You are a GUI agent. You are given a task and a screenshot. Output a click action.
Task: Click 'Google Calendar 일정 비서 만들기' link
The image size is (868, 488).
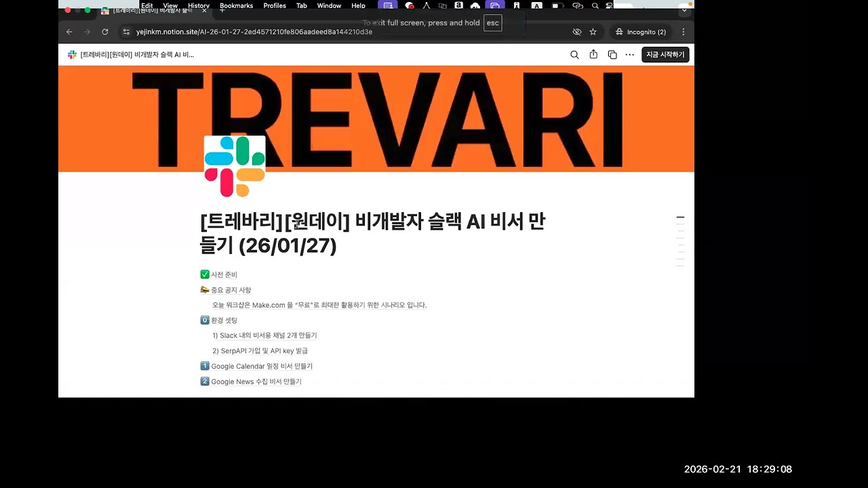pos(256,366)
